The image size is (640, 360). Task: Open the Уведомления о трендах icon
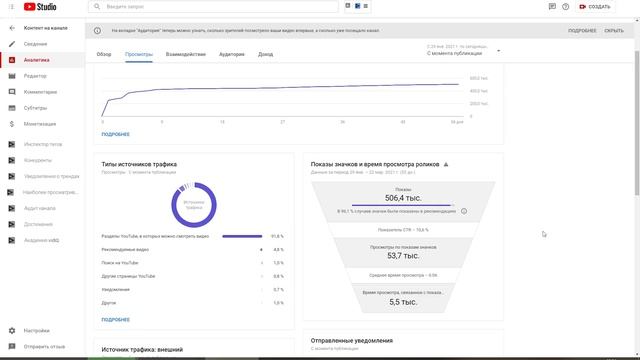(12, 176)
